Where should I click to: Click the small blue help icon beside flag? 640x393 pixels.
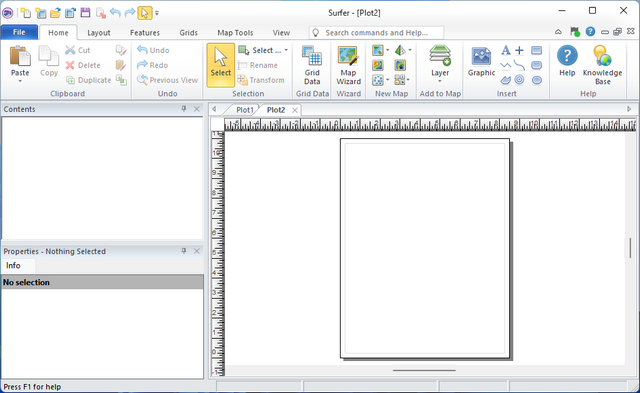(590, 31)
